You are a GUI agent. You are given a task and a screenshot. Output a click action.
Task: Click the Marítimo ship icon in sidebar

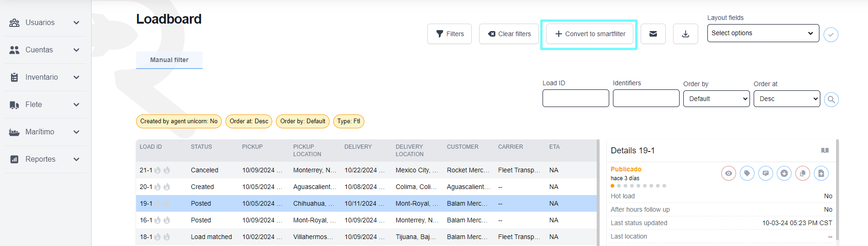pyautogui.click(x=14, y=132)
